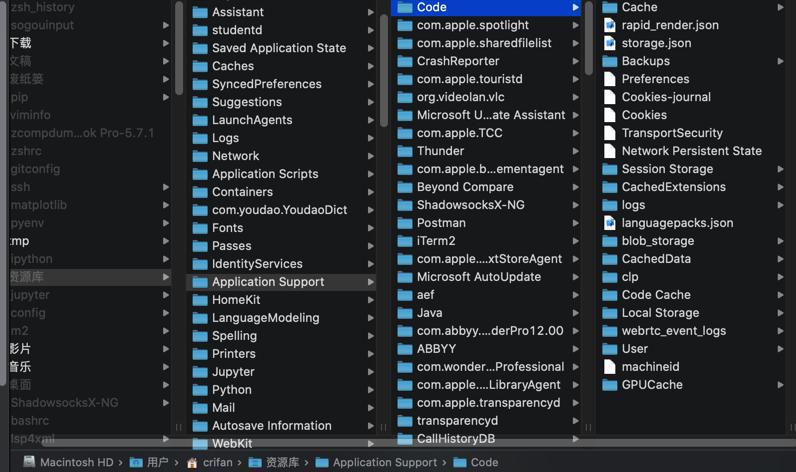Click the rapid_render.json file icon
Image resolution: width=796 pixels, height=472 pixels.
pos(610,25)
